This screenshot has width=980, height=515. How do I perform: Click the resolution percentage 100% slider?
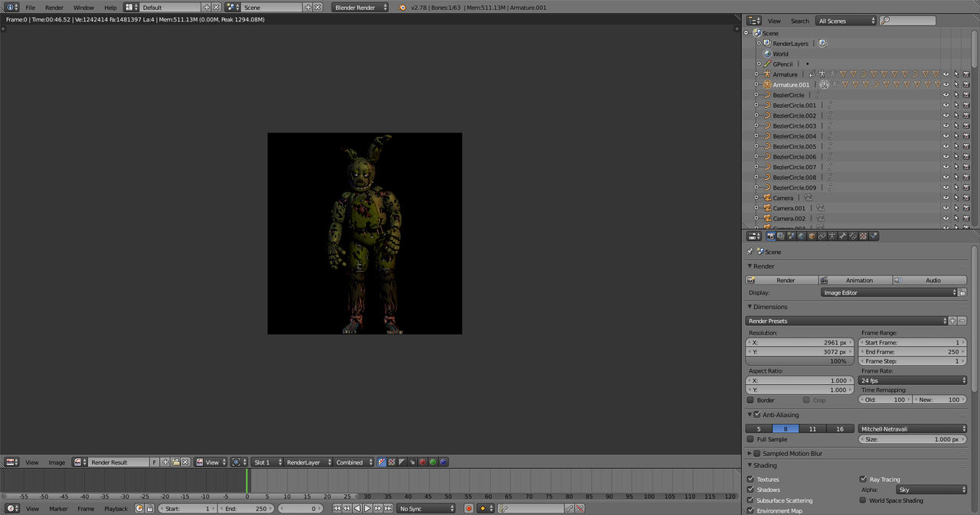(x=800, y=361)
